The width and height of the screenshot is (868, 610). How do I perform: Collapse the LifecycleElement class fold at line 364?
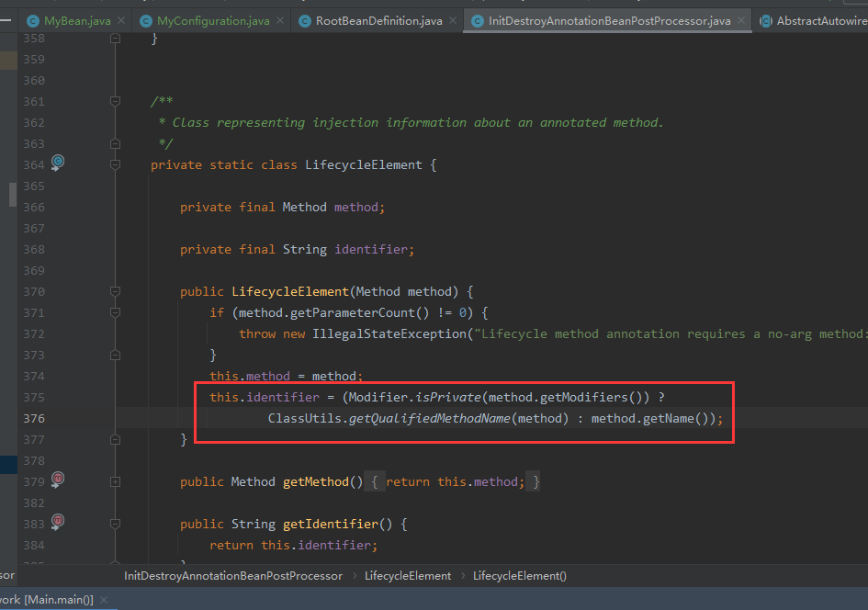(115, 165)
